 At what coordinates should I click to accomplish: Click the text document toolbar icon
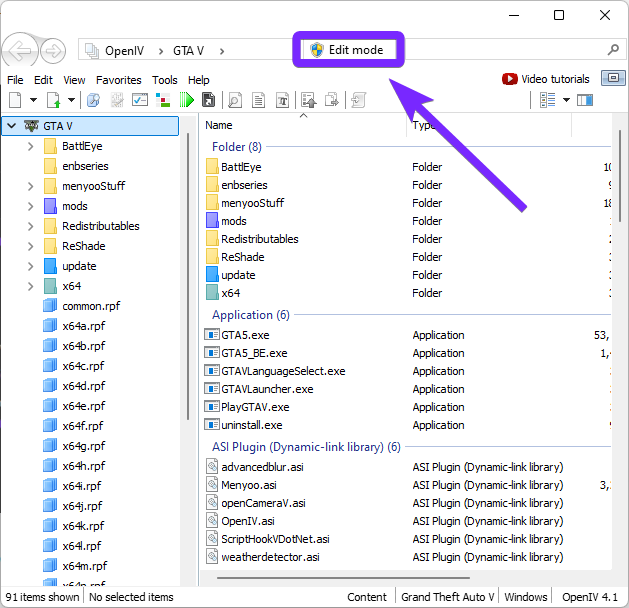[259, 100]
